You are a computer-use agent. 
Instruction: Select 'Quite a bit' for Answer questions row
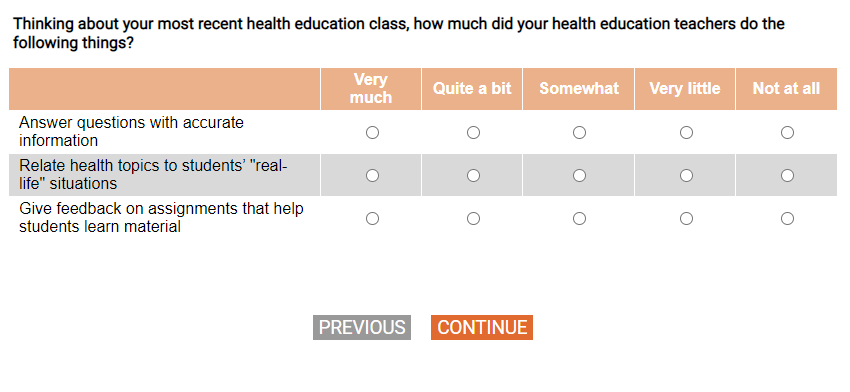click(473, 132)
